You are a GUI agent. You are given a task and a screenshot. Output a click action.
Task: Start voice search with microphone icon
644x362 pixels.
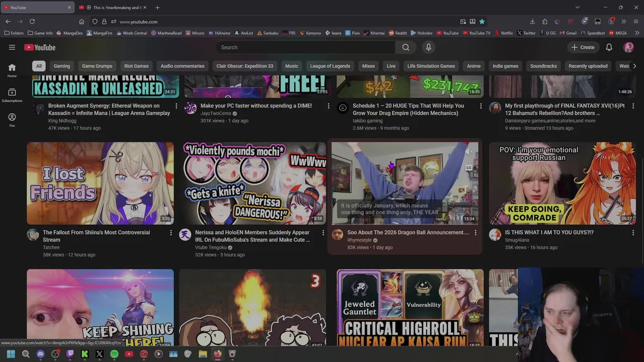tap(429, 47)
